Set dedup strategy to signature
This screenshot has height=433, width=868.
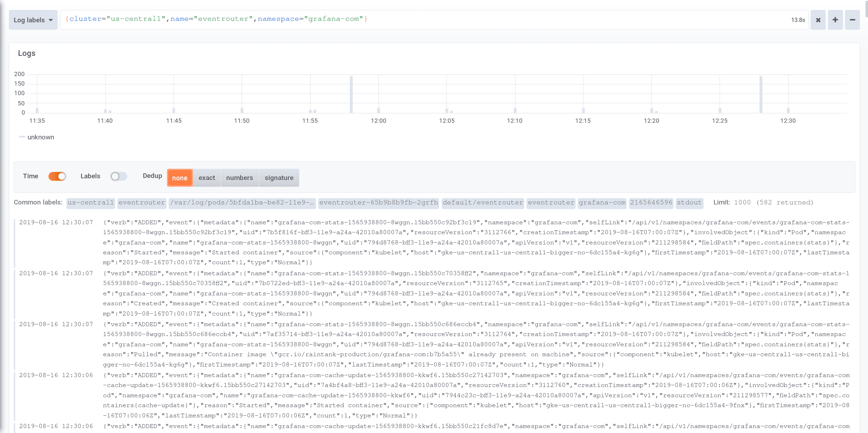(279, 178)
